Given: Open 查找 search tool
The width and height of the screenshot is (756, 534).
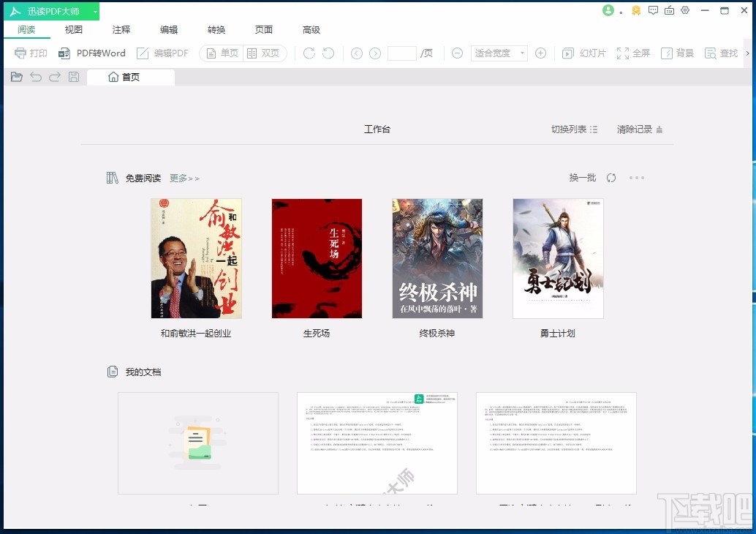Looking at the screenshot, I should pyautogui.click(x=722, y=53).
